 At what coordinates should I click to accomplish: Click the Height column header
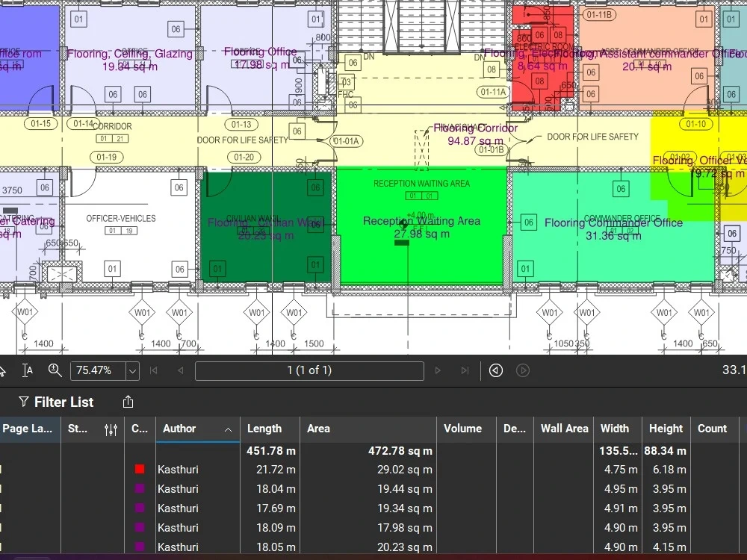pos(666,429)
